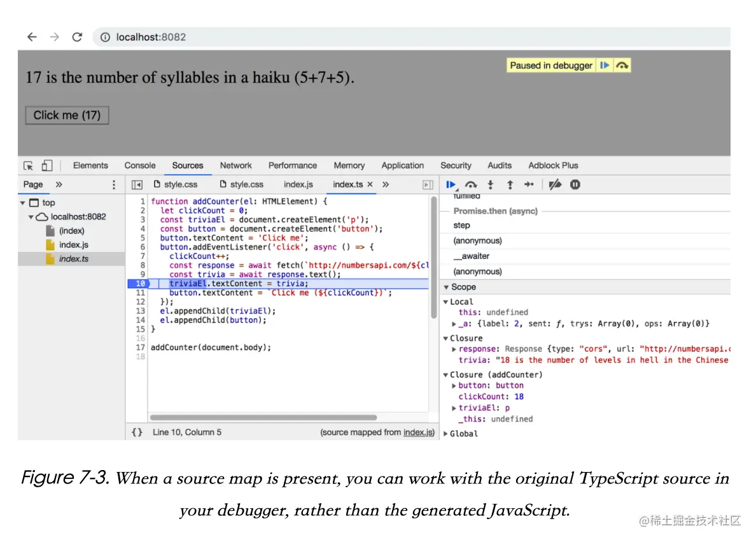Resume execution from the Paused in debugger overlay

pos(605,65)
